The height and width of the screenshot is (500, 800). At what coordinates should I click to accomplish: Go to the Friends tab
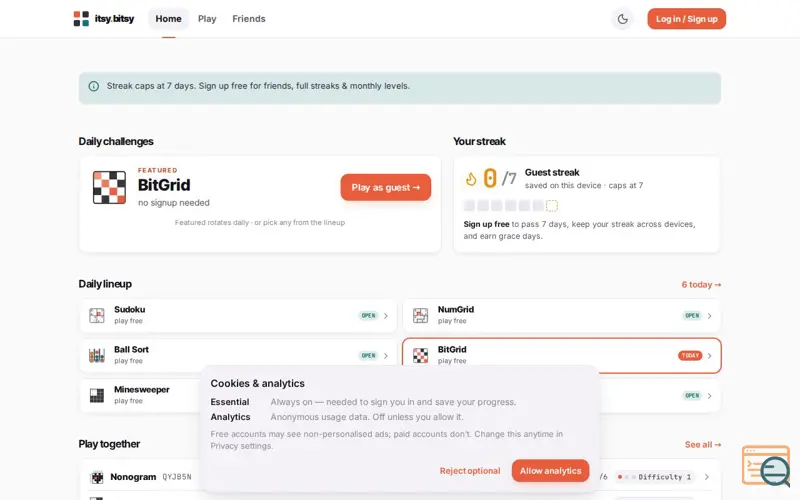249,19
